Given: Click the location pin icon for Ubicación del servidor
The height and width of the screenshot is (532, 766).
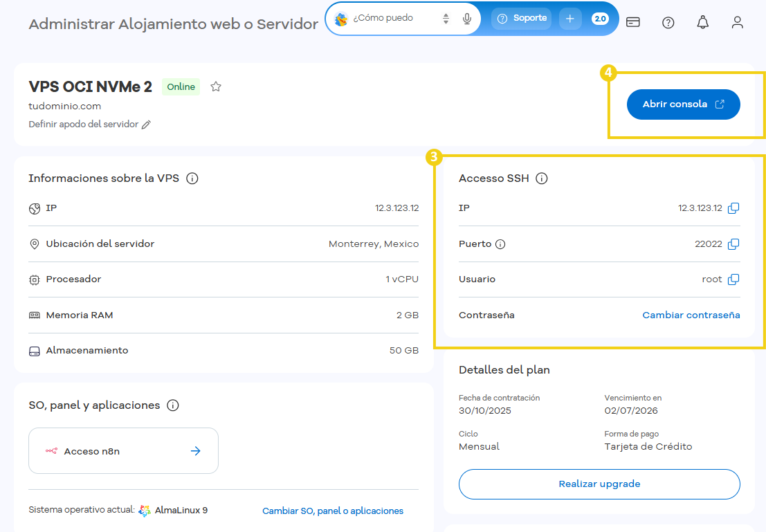Looking at the screenshot, I should tap(34, 244).
